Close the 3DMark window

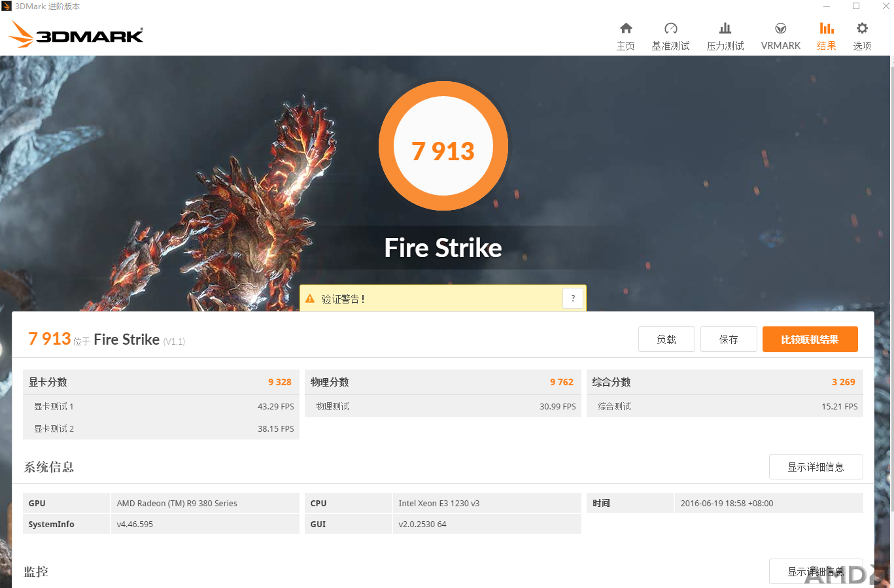885,6
